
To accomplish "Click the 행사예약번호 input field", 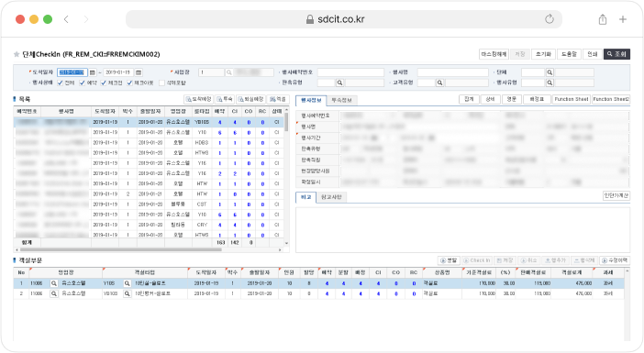I will click(x=350, y=72).
